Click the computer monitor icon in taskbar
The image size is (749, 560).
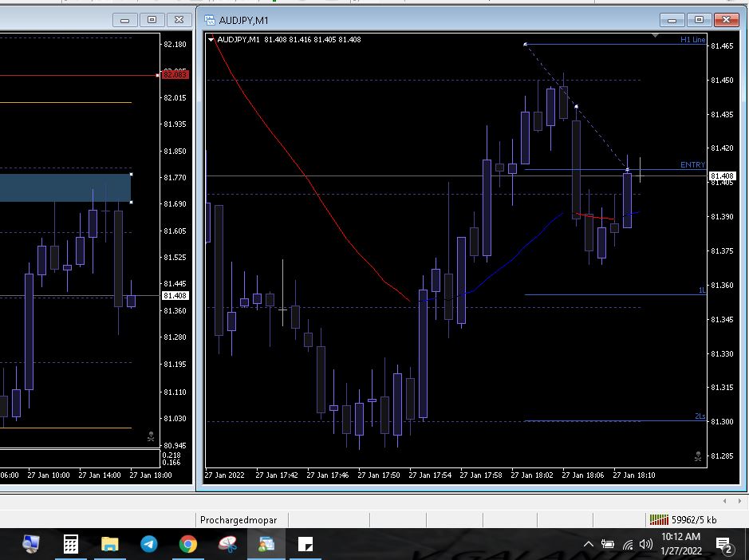31,544
